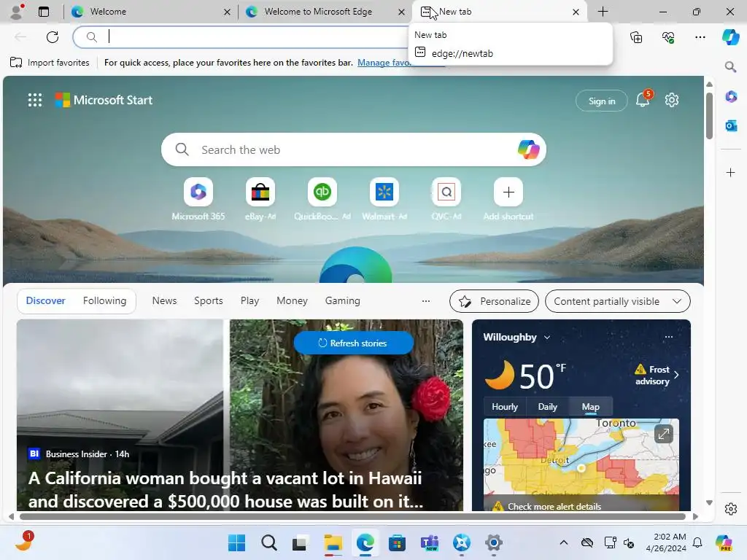The height and width of the screenshot is (560, 747).
Task: Open notifications bell with 5 badge
Action: 643,99
